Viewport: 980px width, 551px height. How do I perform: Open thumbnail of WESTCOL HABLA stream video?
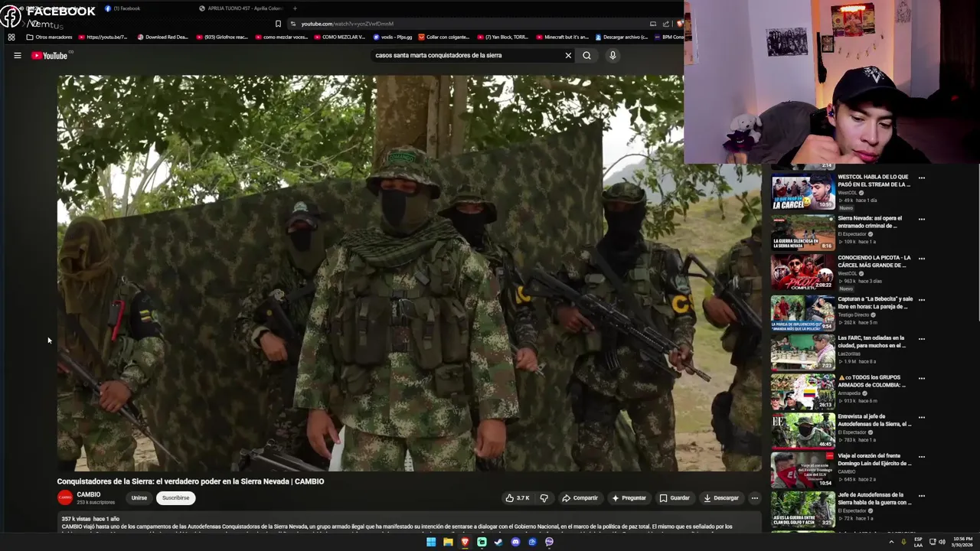click(x=802, y=192)
